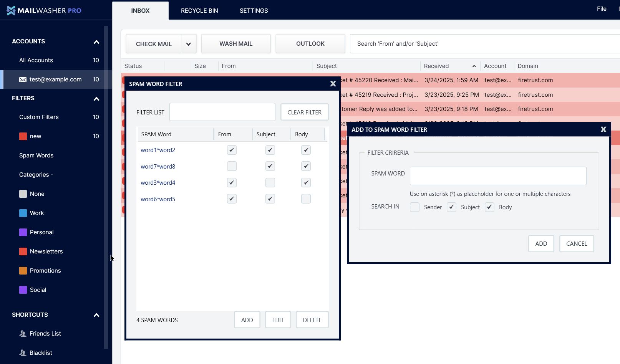620x364 pixels.
Task: Collapse the Accounts section
Action: (96, 42)
